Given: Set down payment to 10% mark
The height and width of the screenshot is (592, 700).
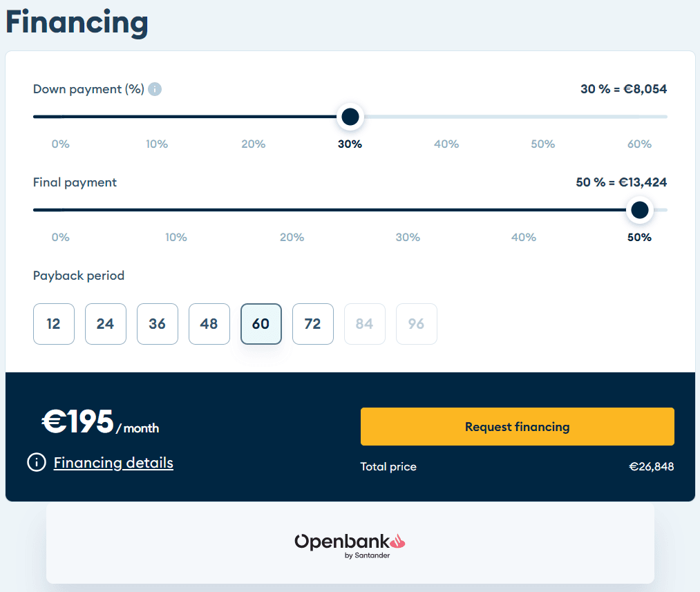Looking at the screenshot, I should [157, 144].
